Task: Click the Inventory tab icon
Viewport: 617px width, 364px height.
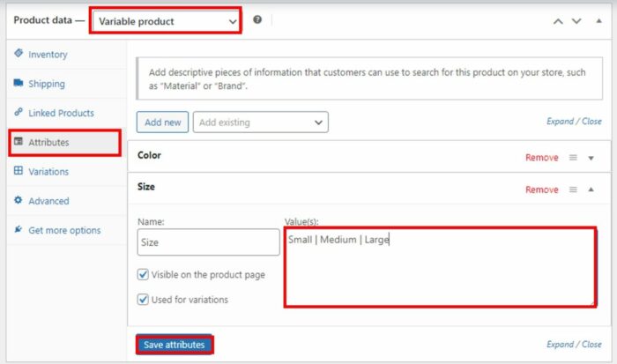Action: pos(19,54)
